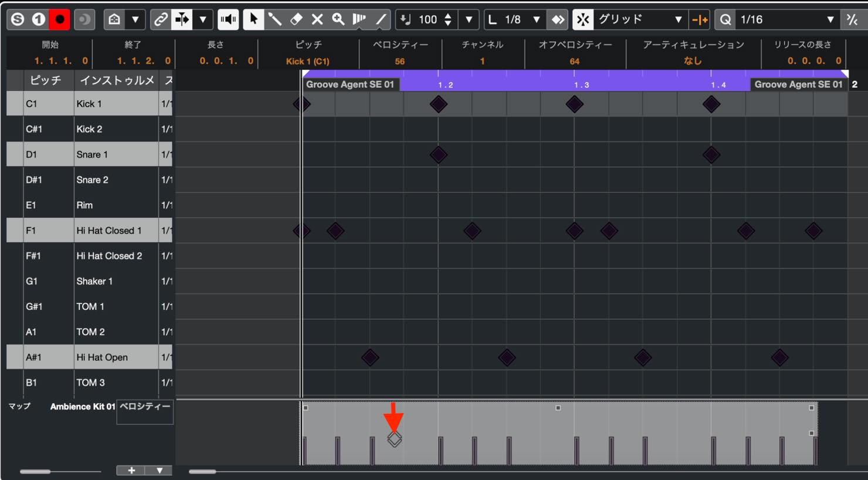Screen dimensions: 868x480
Task: Click Groove Agent SE 01 part label at left
Action: 351,84
